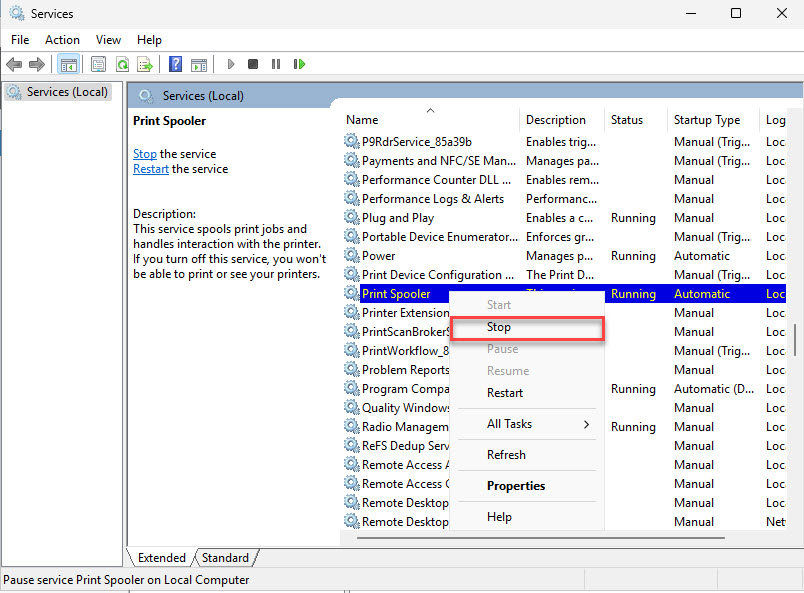Select the Plug and Play service row

pyautogui.click(x=564, y=218)
